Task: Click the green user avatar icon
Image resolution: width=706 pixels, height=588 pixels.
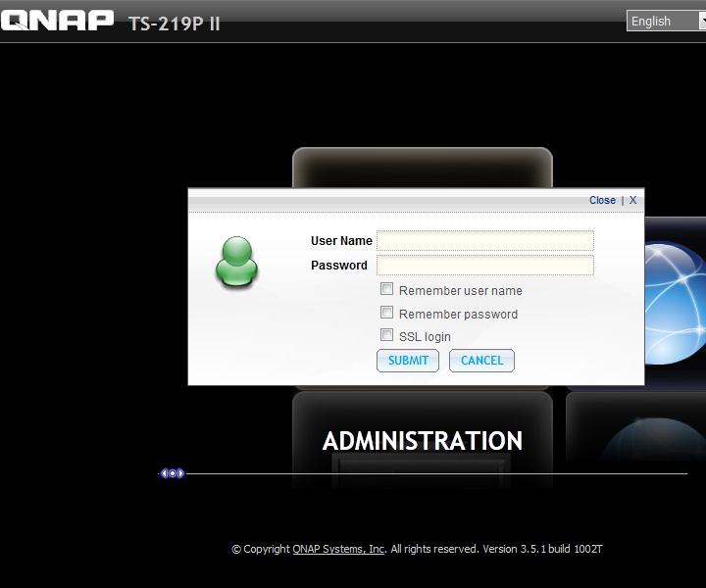Action: (x=236, y=262)
